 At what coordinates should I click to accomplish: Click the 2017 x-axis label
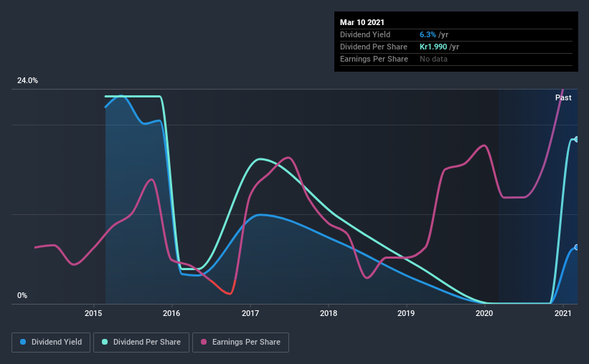point(250,313)
